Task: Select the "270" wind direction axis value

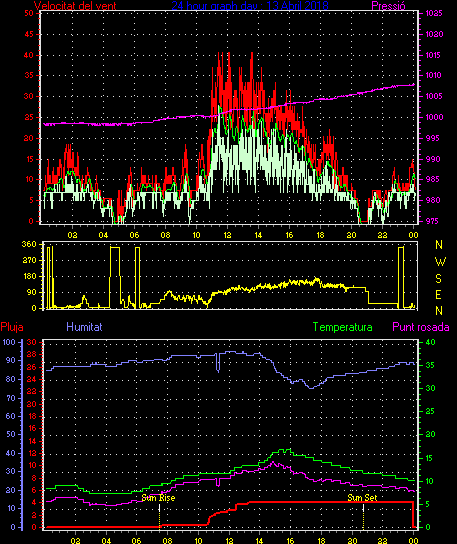Action: tap(29, 260)
